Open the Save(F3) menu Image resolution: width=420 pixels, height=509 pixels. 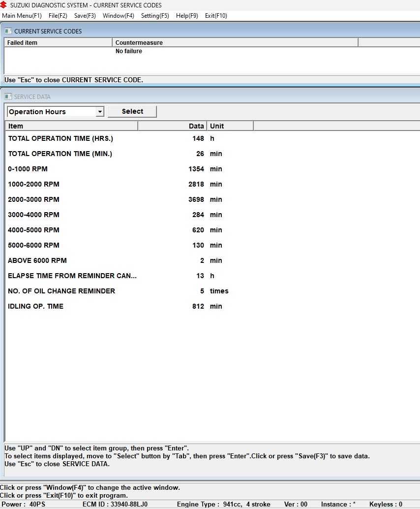(x=85, y=16)
